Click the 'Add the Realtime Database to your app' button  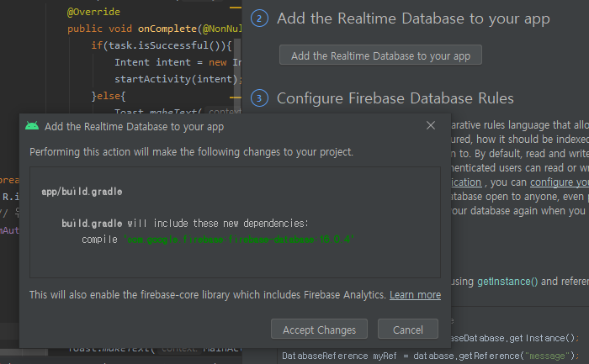(380, 55)
